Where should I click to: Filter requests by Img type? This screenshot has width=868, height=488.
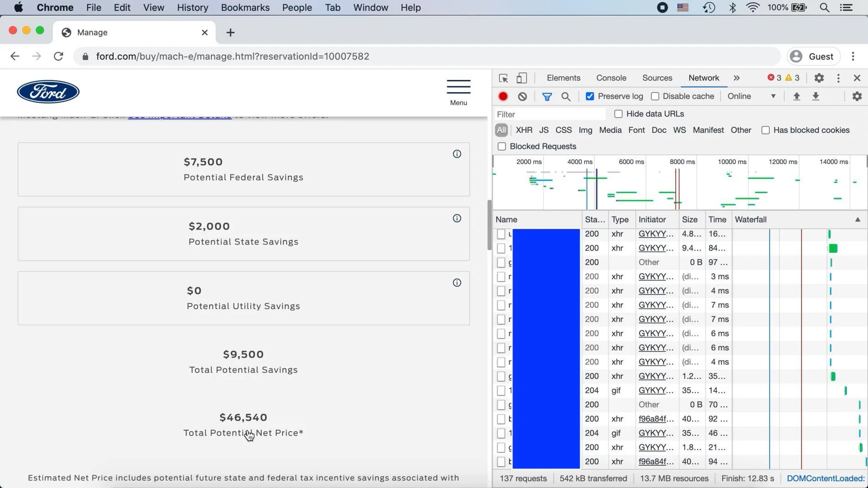(585, 130)
